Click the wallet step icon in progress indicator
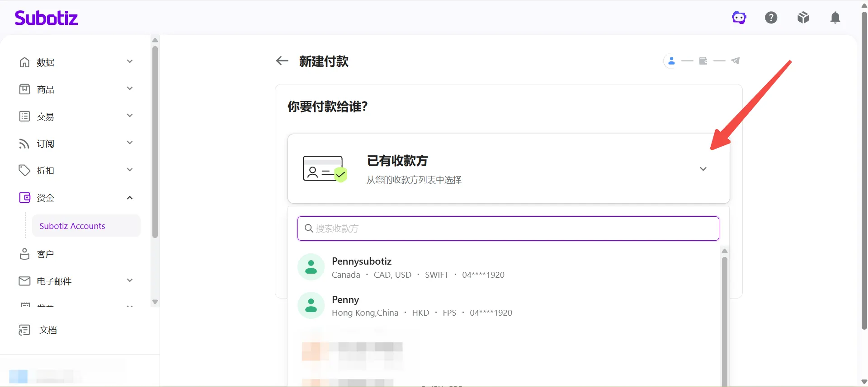 [703, 61]
